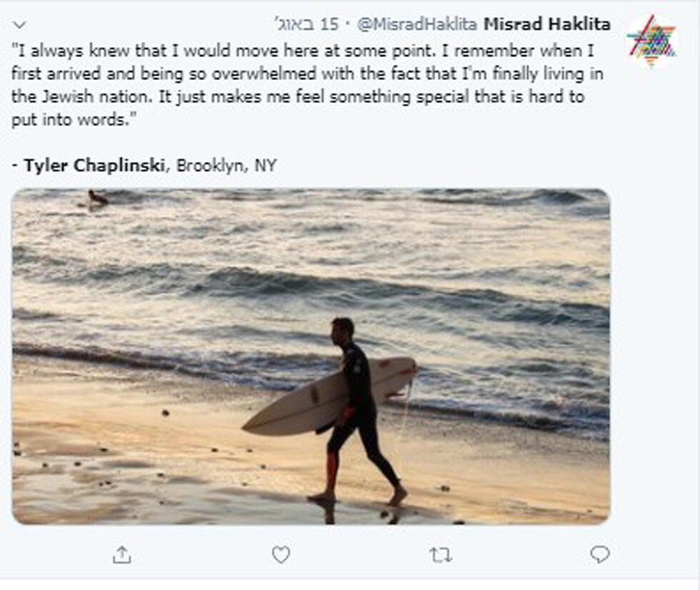Click the bold Tyler Chaplinski name
Viewport: 700px width, 590px height.
pos(94,166)
